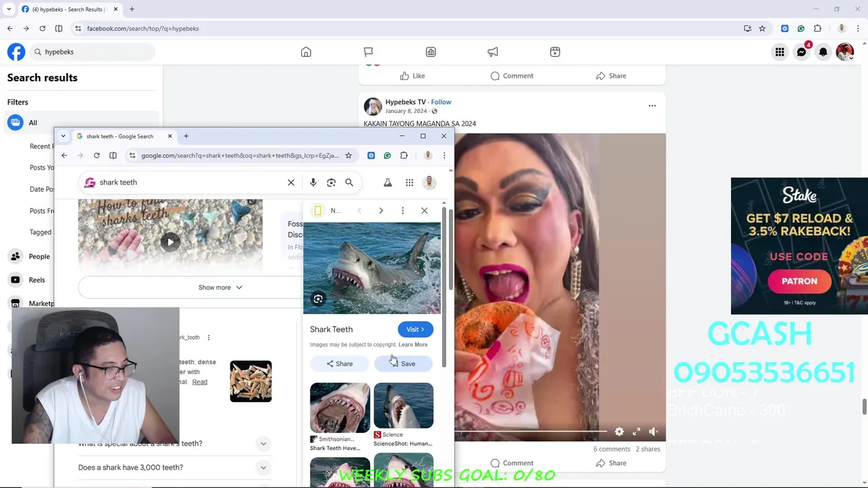
Task: Close the hypebeks Search Results tab
Action: pyautogui.click(x=115, y=9)
